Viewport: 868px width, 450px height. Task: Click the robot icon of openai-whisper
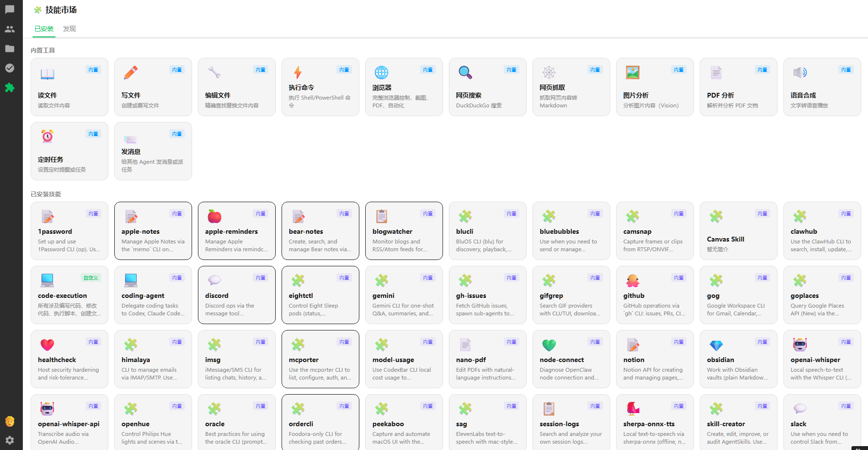pyautogui.click(x=800, y=345)
